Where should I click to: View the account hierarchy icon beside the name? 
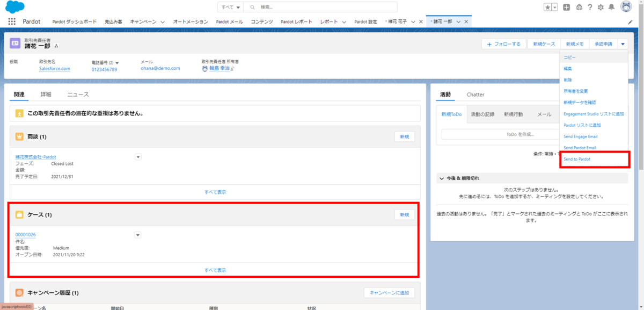57,46
